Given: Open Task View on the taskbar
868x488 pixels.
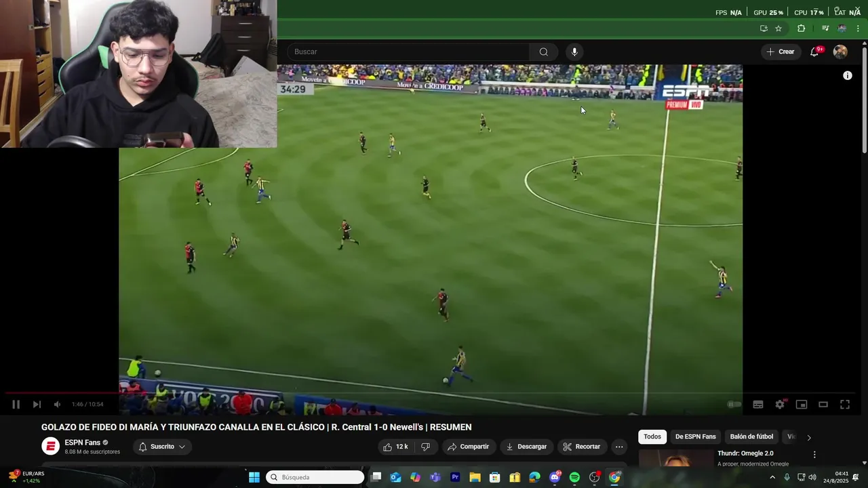Looking at the screenshot, I should click(376, 477).
